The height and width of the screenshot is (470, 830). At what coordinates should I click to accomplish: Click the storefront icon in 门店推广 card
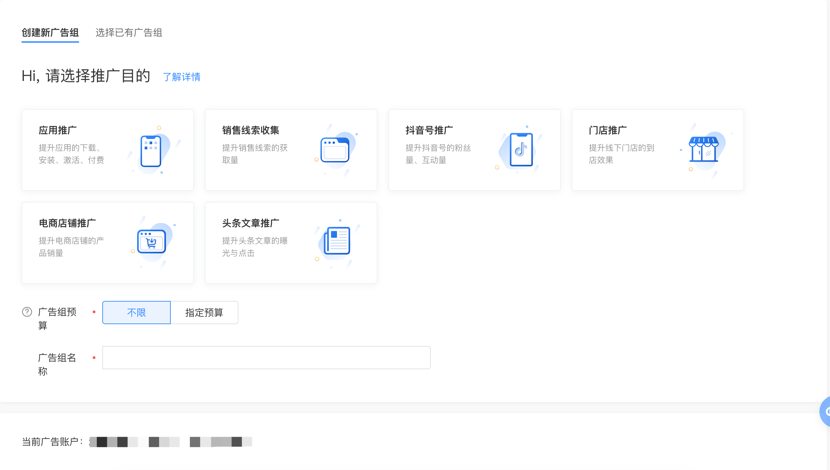coord(703,149)
